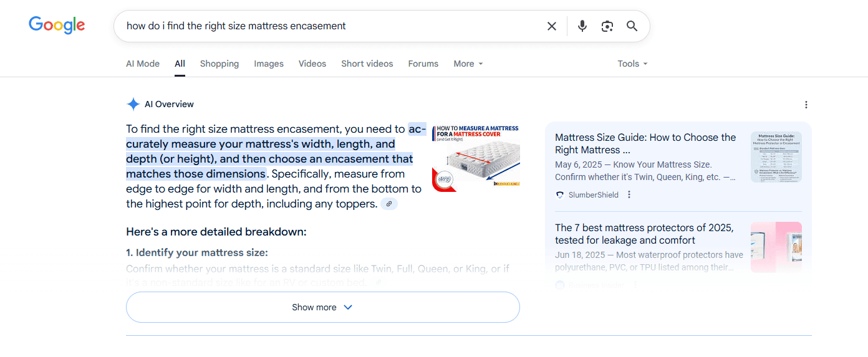Open the Shopping tab
Viewport: 868px width, 357px height.
tap(219, 64)
